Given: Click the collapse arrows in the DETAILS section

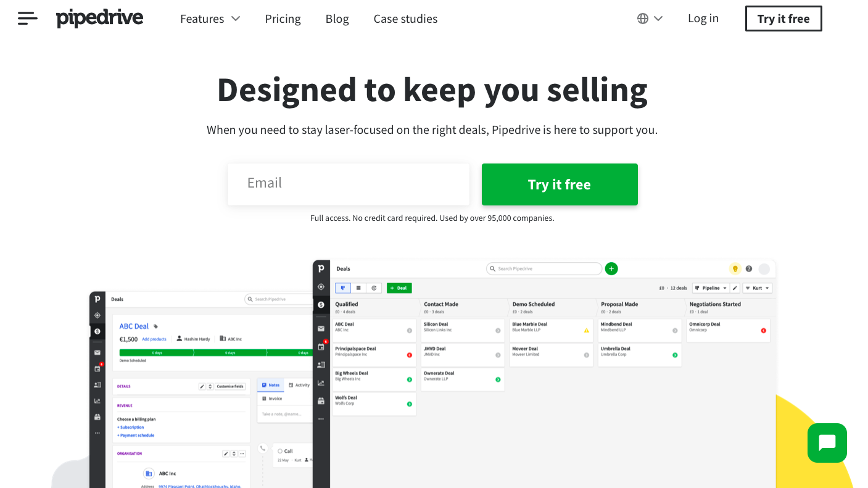Looking at the screenshot, I should pos(210,386).
